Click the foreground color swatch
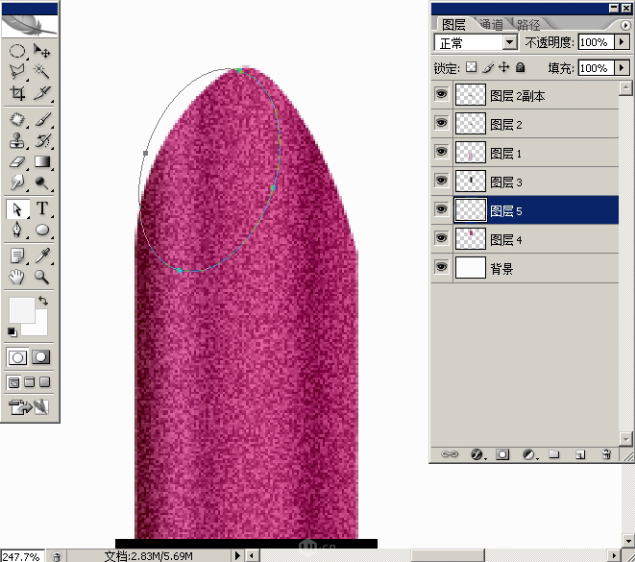 click(x=21, y=310)
